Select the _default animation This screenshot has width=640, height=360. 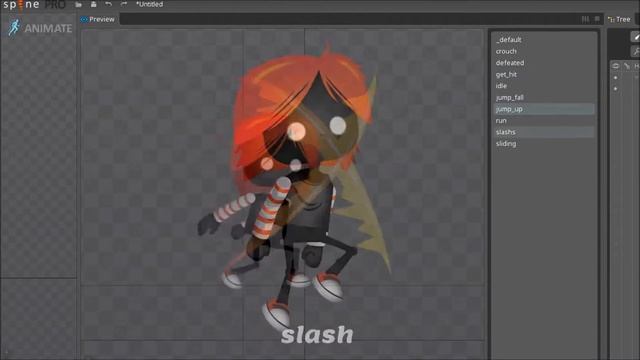544,40
